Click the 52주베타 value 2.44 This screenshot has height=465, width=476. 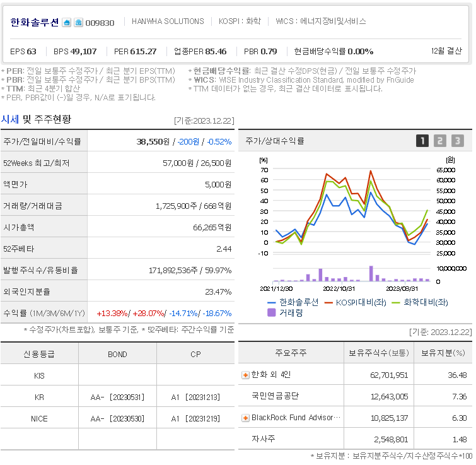click(224, 249)
